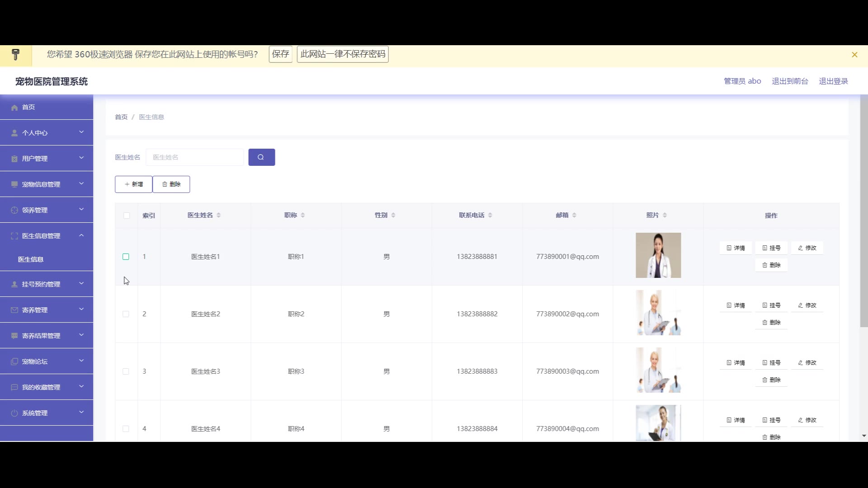
Task: Click 修改 for 医生姓名4
Action: pos(807,420)
